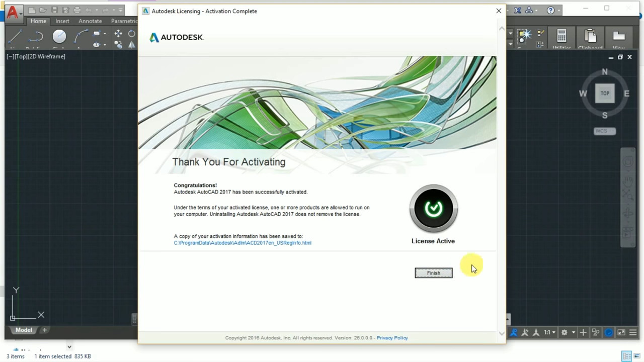Switch to the Model layout tab
This screenshot has height=362, width=644.
[24, 330]
